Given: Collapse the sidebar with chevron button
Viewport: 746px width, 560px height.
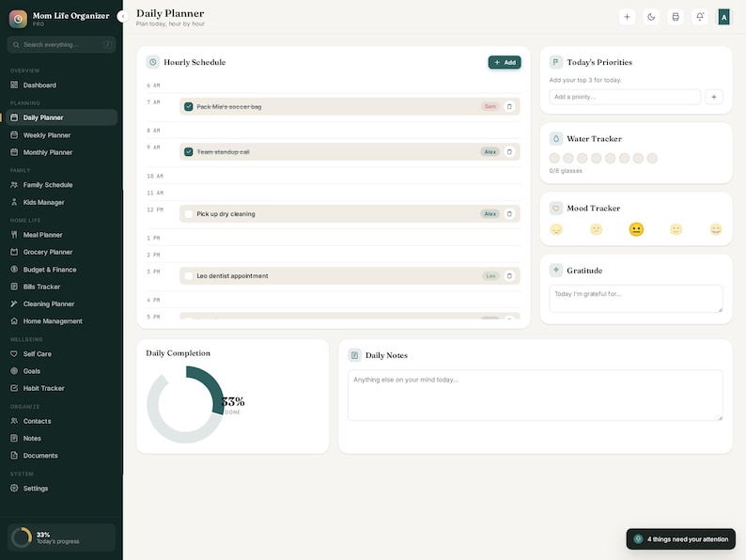Looking at the screenshot, I should point(123,17).
